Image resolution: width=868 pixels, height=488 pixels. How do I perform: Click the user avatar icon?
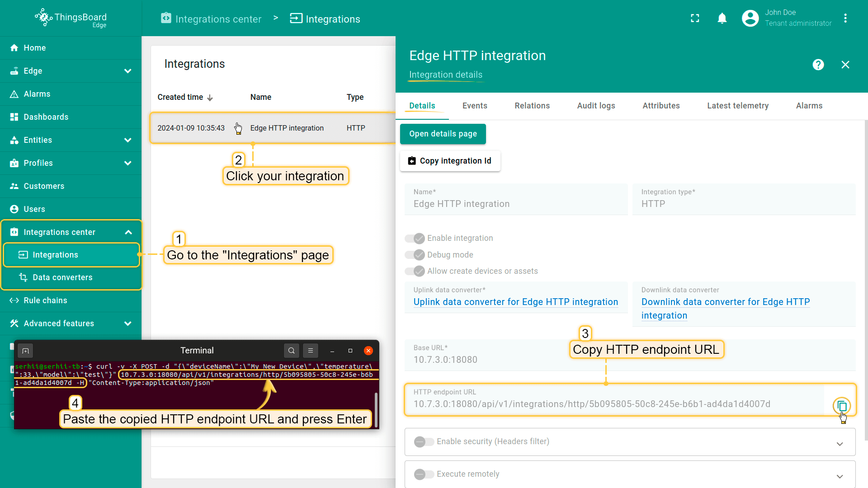pos(750,18)
